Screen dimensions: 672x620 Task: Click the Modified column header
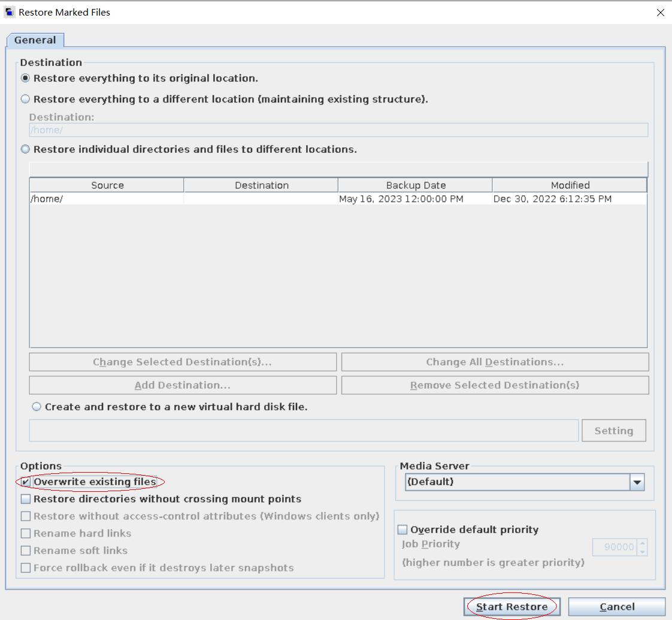coord(570,186)
